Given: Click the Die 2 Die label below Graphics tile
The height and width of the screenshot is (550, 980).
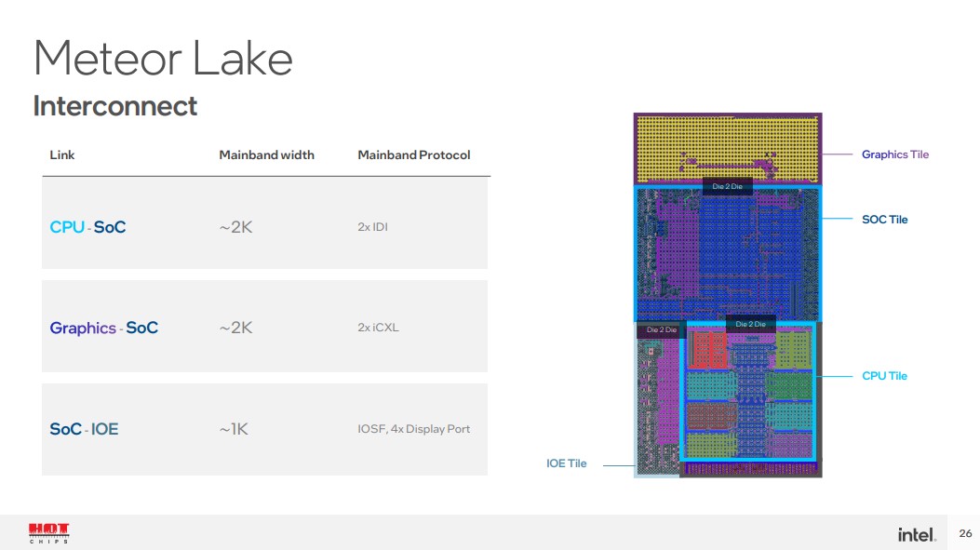Looking at the screenshot, I should coord(728,186).
